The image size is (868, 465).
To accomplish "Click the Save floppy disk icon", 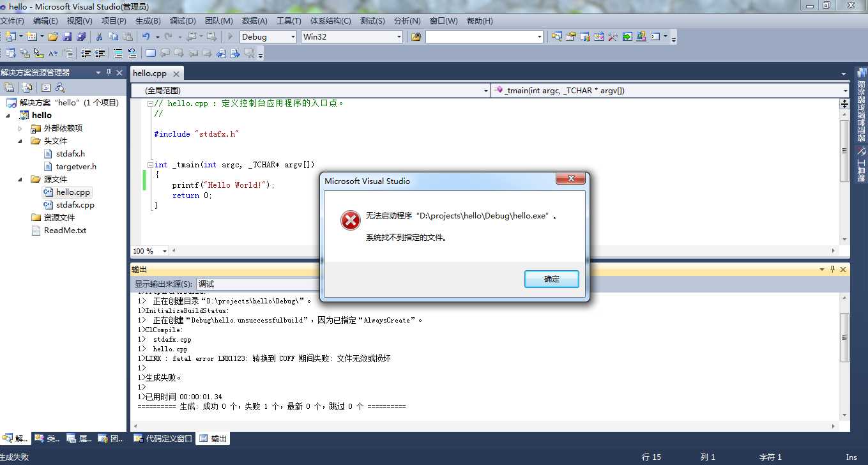I will pos(67,36).
